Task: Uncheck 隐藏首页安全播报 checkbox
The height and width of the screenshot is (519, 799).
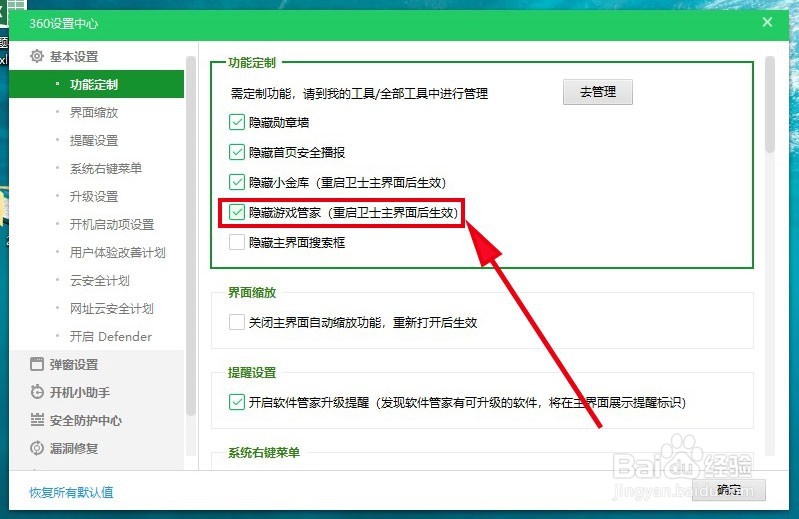Action: [236, 152]
